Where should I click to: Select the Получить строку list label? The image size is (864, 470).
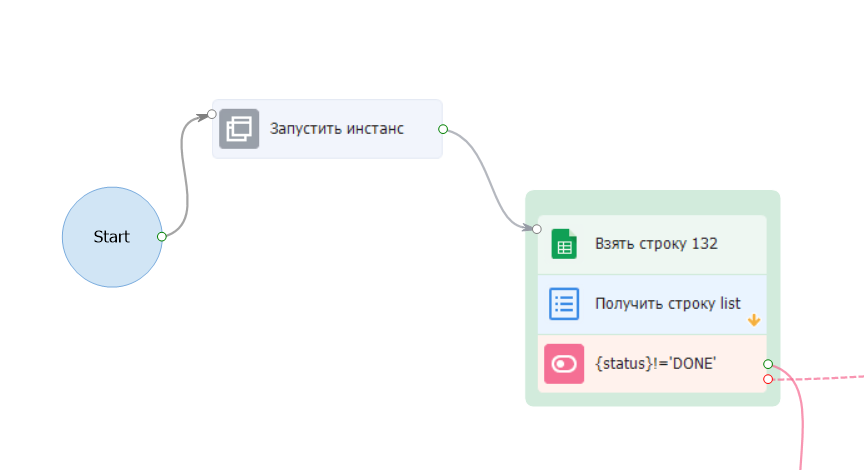(x=668, y=304)
